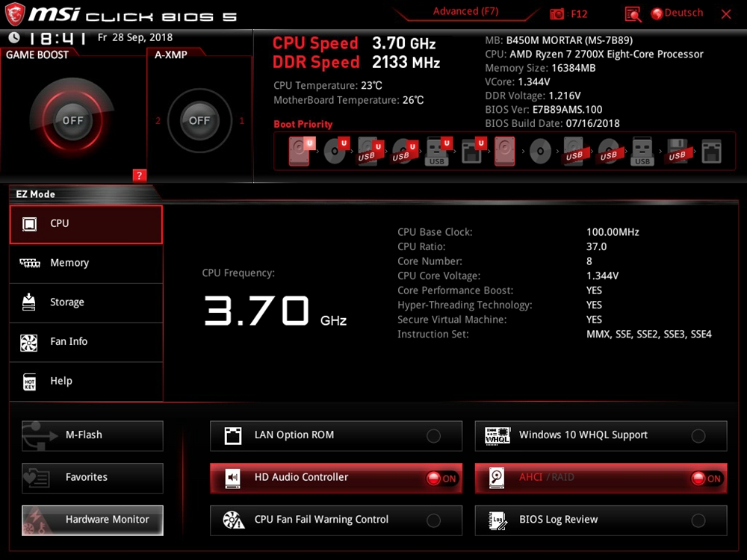Click the WHQL chip icon

click(498, 436)
